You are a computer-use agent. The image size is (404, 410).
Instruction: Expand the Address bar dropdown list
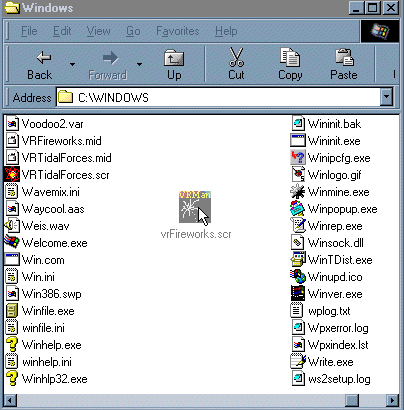coord(386,97)
